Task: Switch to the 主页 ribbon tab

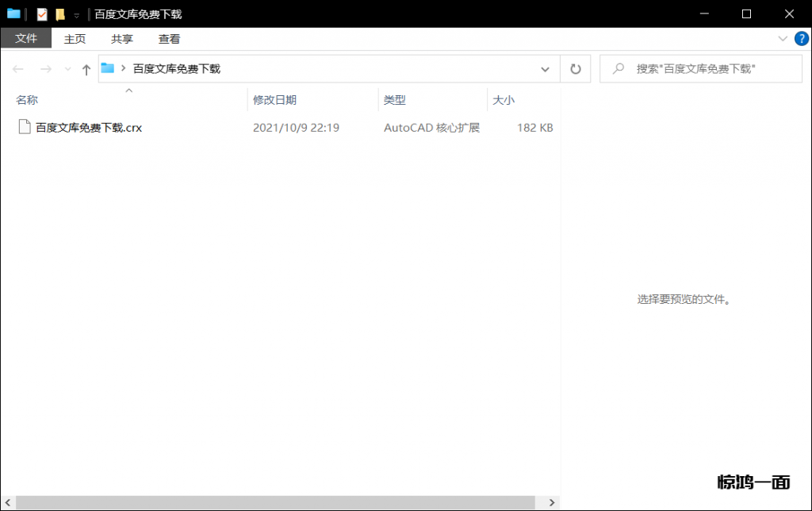Action: [75, 39]
